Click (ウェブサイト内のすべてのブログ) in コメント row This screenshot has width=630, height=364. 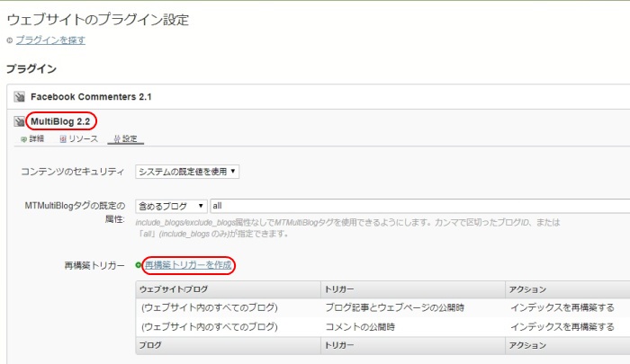pos(210,326)
